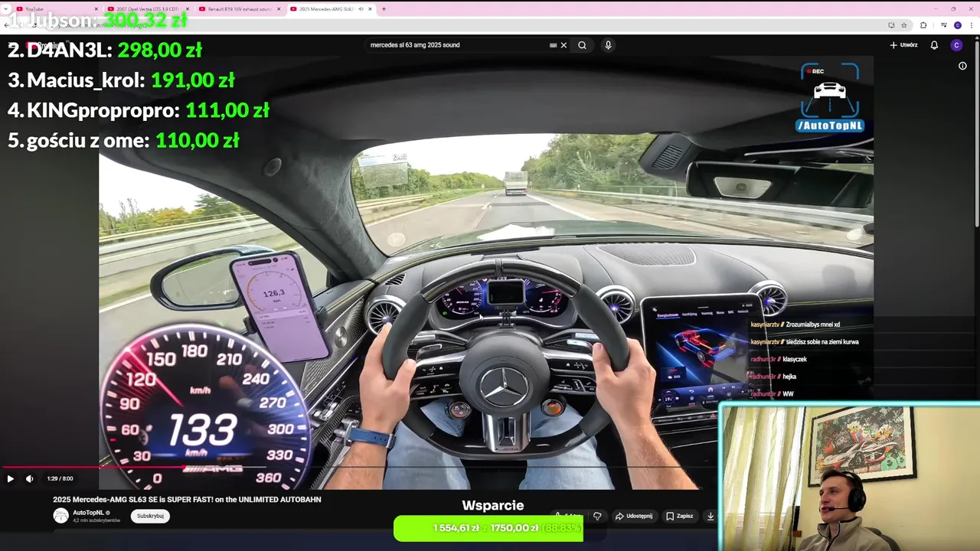Open the YouTube account avatar menu
980x551 pixels.
click(x=956, y=45)
